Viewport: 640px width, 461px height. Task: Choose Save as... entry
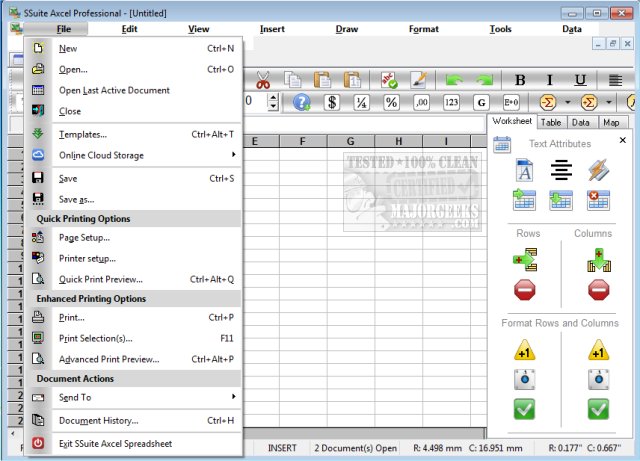[135, 199]
